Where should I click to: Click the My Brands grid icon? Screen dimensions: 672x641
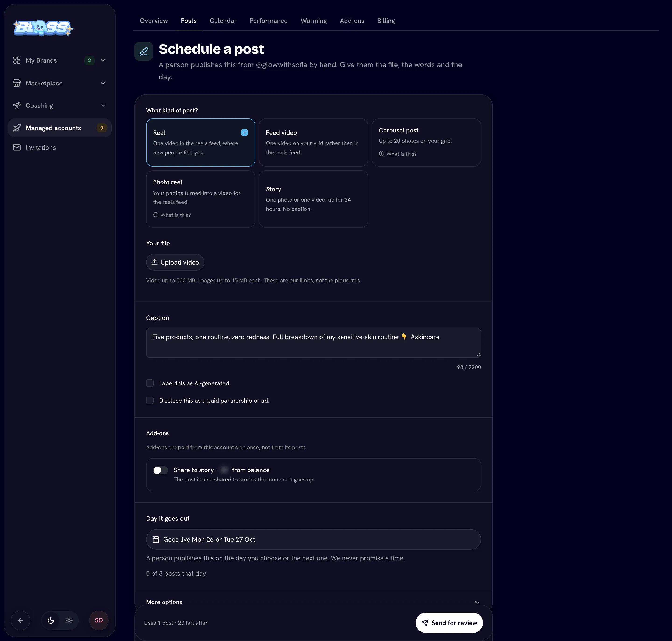[17, 60]
